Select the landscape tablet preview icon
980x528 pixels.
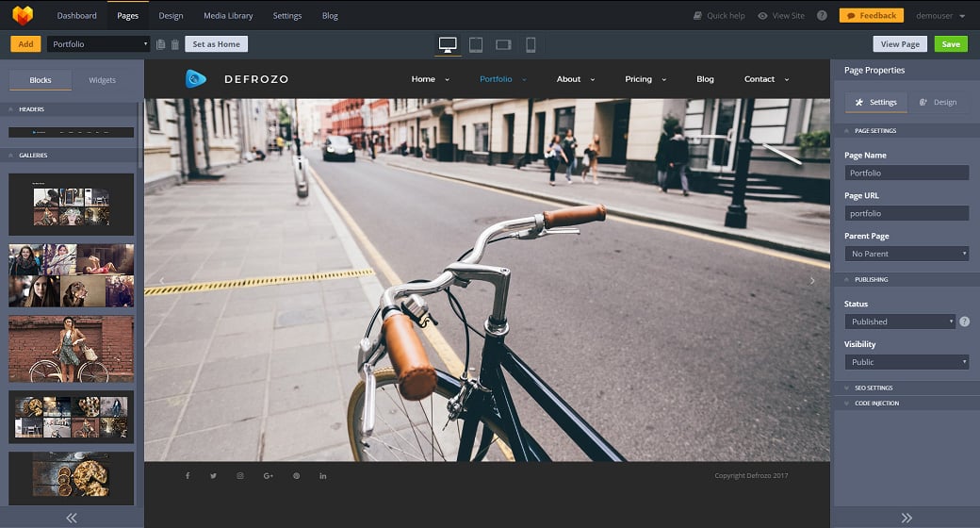(503, 44)
